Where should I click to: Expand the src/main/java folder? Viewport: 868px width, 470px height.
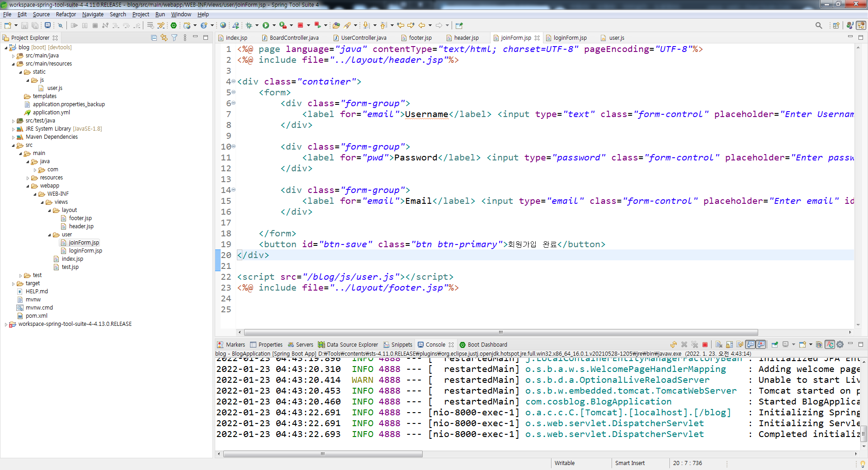click(x=13, y=56)
